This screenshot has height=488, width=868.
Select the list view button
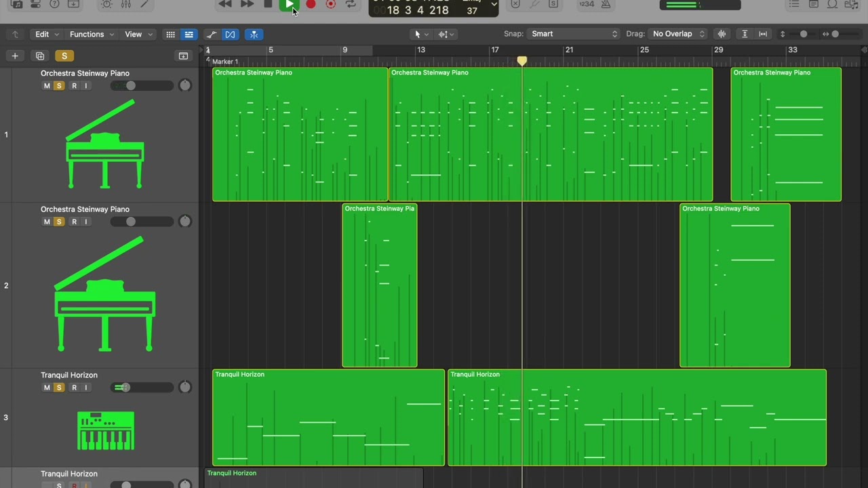pos(189,34)
